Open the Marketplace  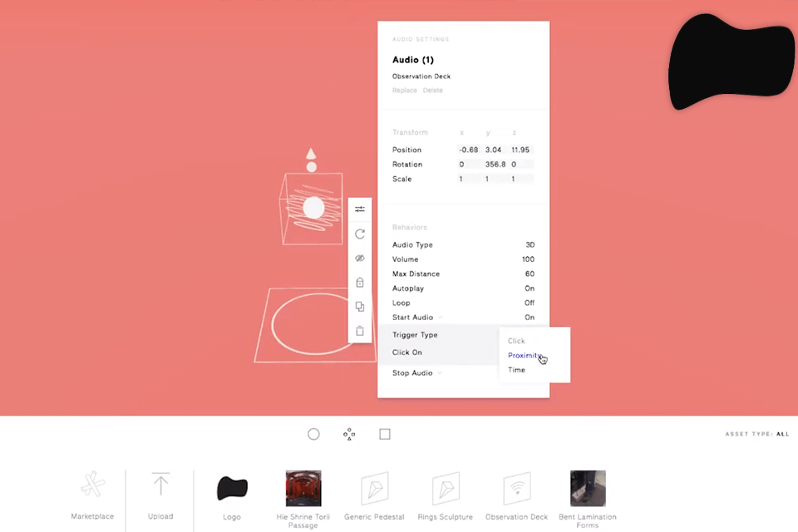click(x=92, y=495)
